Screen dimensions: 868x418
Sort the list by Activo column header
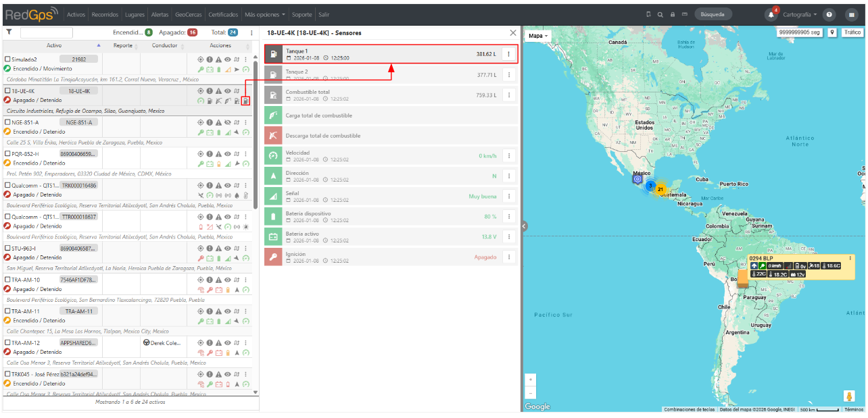pos(54,46)
